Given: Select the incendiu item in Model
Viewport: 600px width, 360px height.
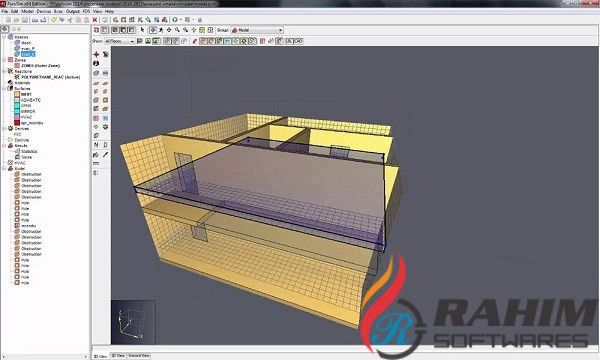Looking at the screenshot, I should point(28,226).
